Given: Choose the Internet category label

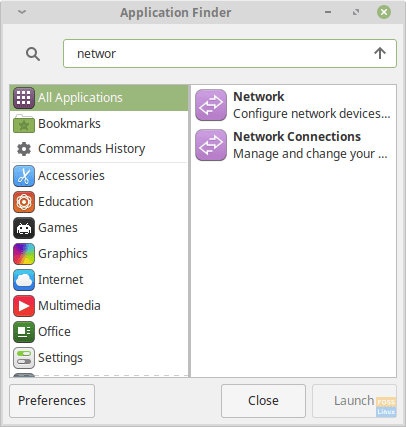Looking at the screenshot, I should [61, 280].
